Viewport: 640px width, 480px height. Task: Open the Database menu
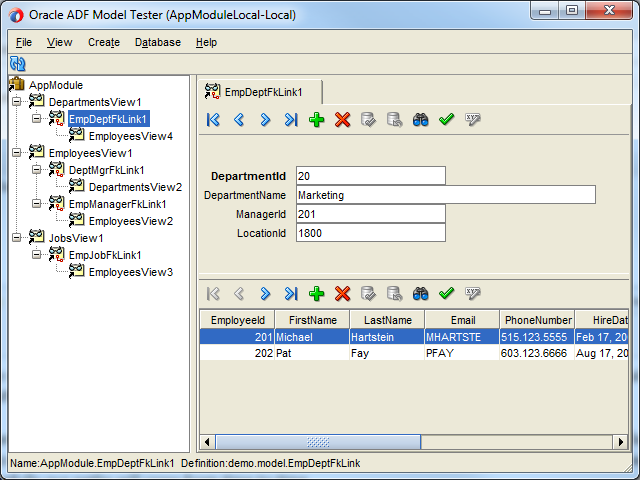[158, 42]
